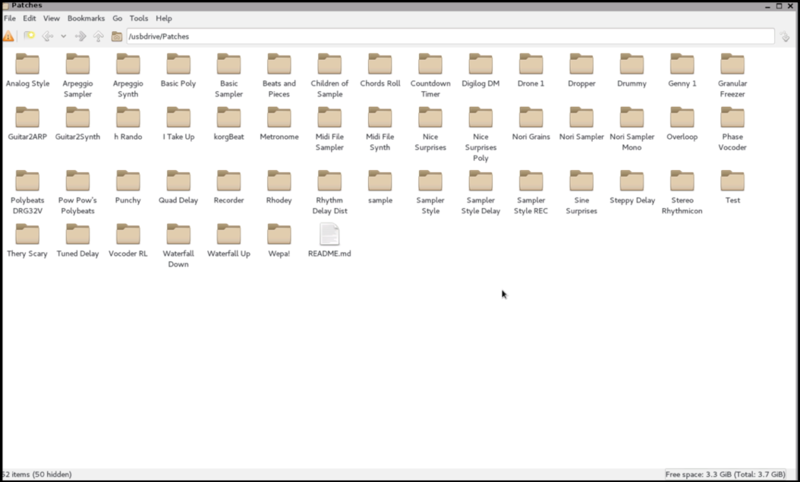Go up to parent folder
Screen dimensions: 800x482
pyautogui.click(x=98, y=36)
